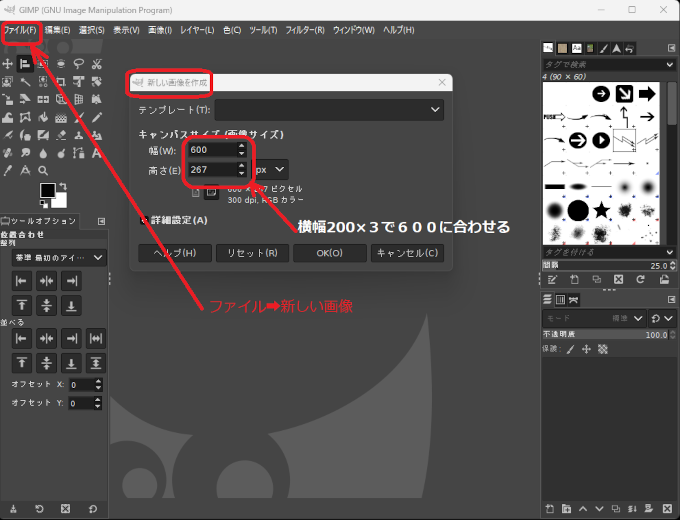
Task: Select the Smudge tool
Action: [25, 153]
